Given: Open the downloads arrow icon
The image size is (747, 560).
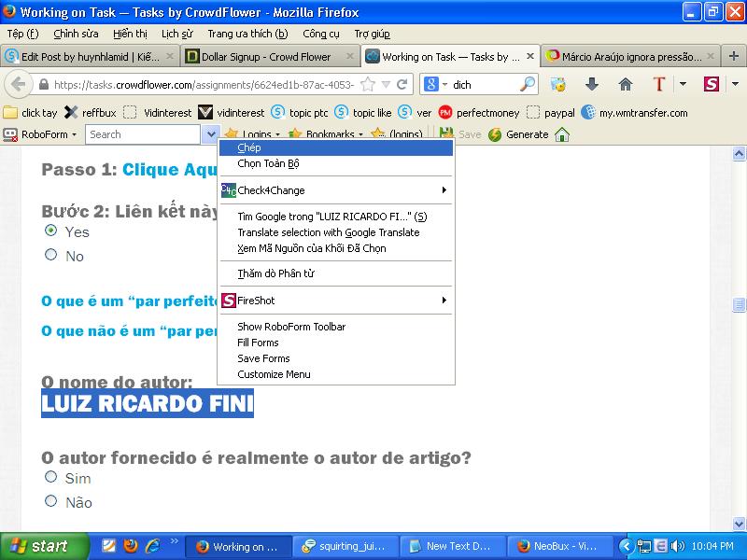Looking at the screenshot, I should coord(591,84).
